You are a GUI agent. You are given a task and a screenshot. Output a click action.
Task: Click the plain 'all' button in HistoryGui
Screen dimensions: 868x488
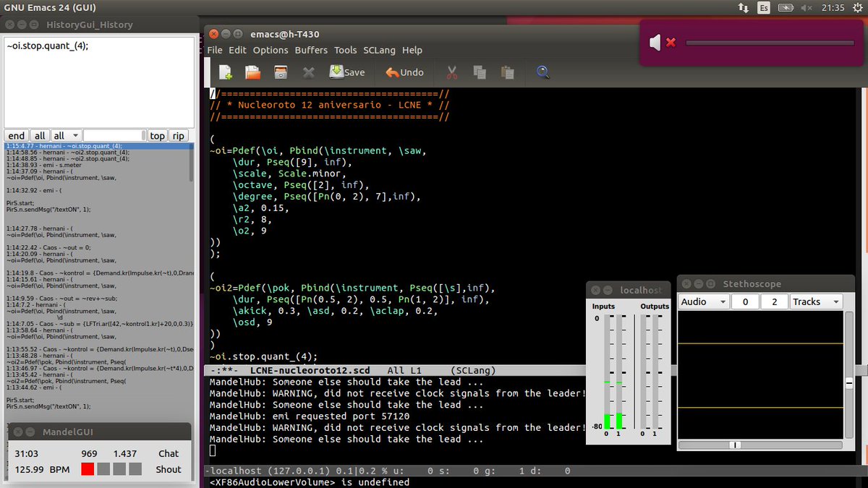point(40,136)
